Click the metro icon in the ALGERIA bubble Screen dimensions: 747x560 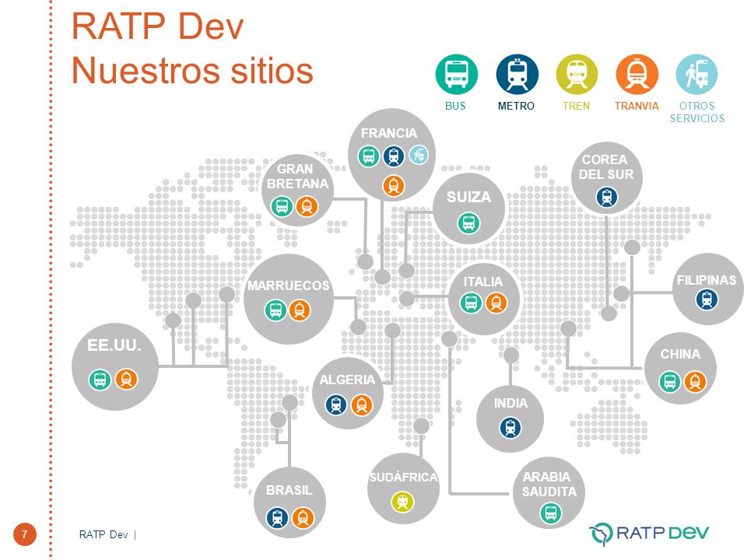(x=336, y=404)
